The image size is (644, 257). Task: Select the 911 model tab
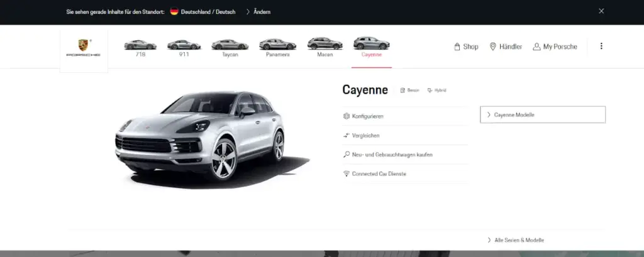point(184,47)
